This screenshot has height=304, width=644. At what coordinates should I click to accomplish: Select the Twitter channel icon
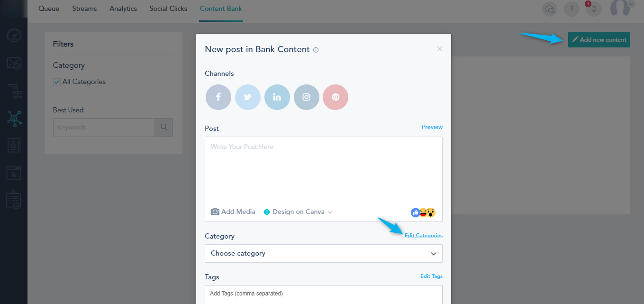tap(248, 97)
